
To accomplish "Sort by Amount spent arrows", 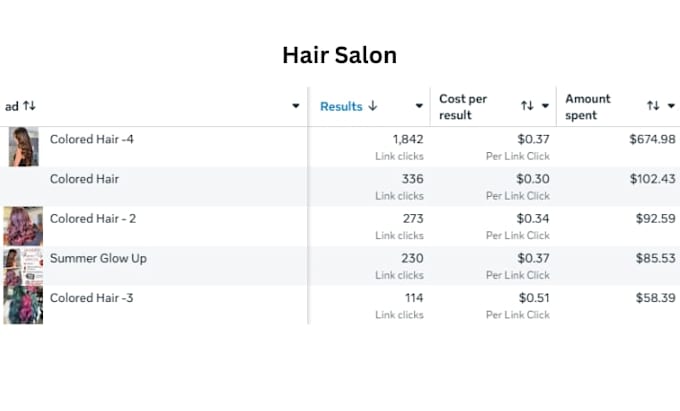I will tap(653, 106).
